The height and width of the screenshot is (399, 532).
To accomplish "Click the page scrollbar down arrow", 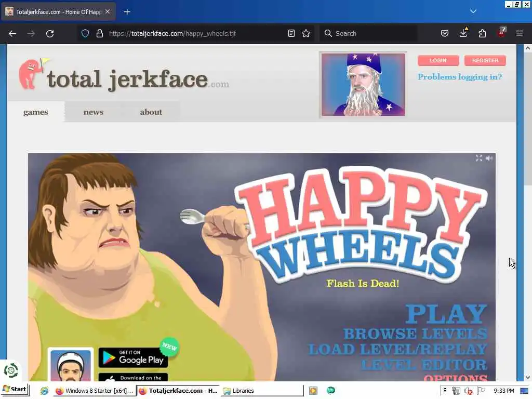I will click(528, 377).
